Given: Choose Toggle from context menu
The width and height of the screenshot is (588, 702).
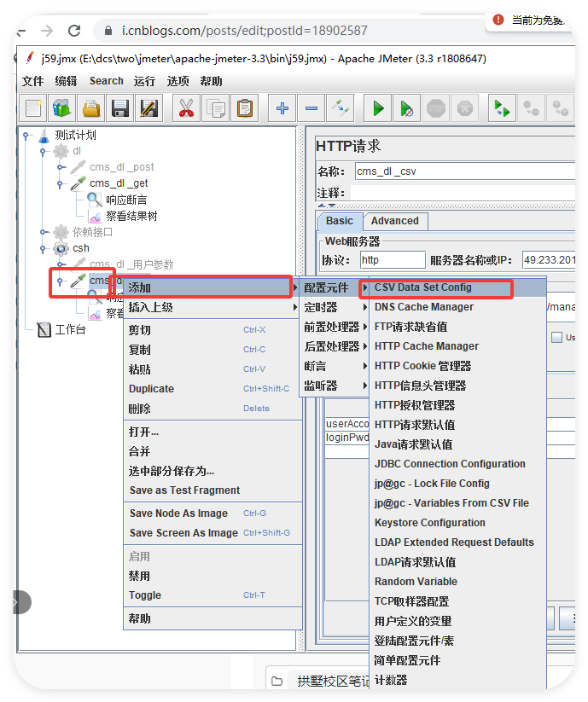Looking at the screenshot, I should click(x=212, y=595).
